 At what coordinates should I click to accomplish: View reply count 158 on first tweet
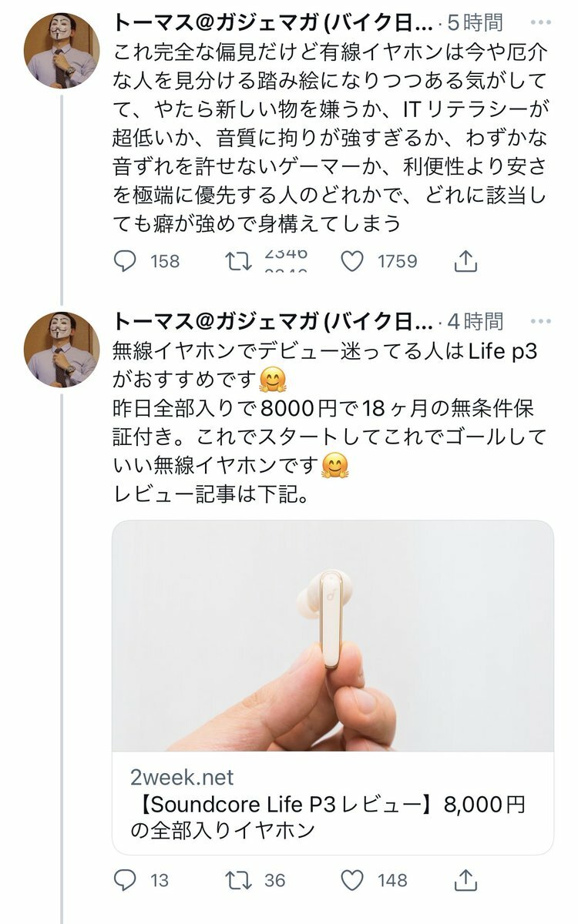164,262
